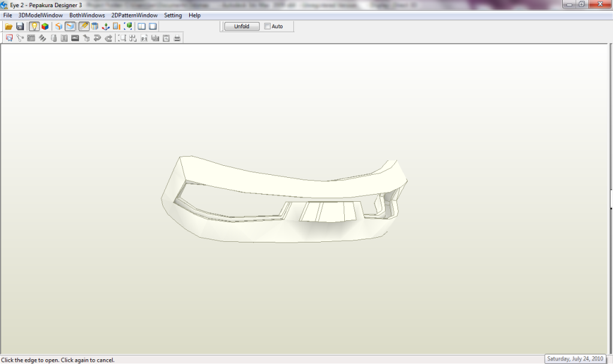
Task: Choose the connected-nodes join/disjoin tool
Action: (x=20, y=38)
